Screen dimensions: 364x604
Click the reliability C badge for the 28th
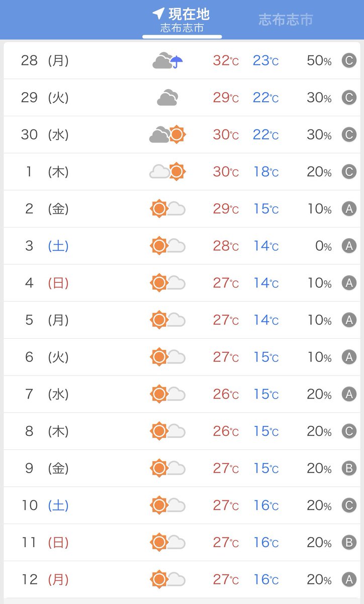(x=349, y=61)
